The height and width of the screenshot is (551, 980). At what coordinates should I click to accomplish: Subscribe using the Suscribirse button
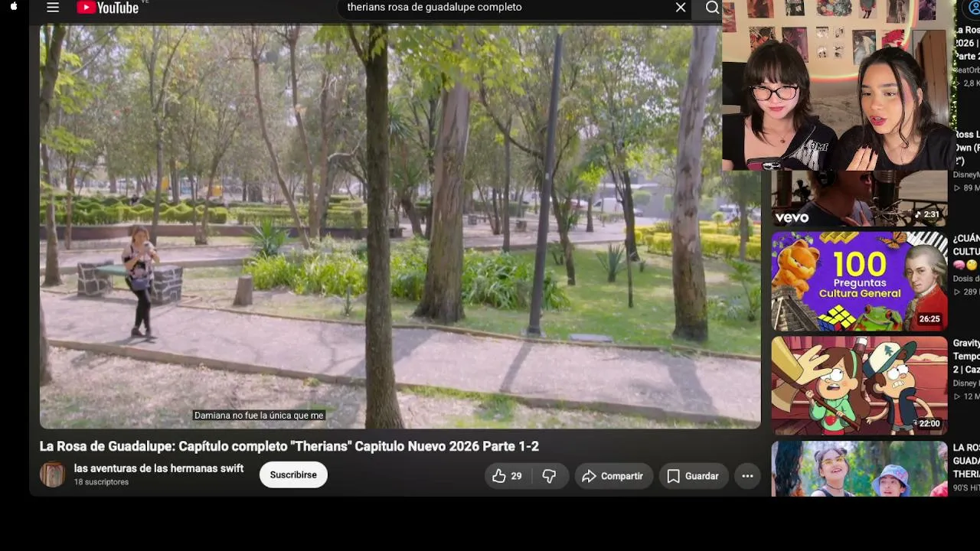pyautogui.click(x=293, y=475)
